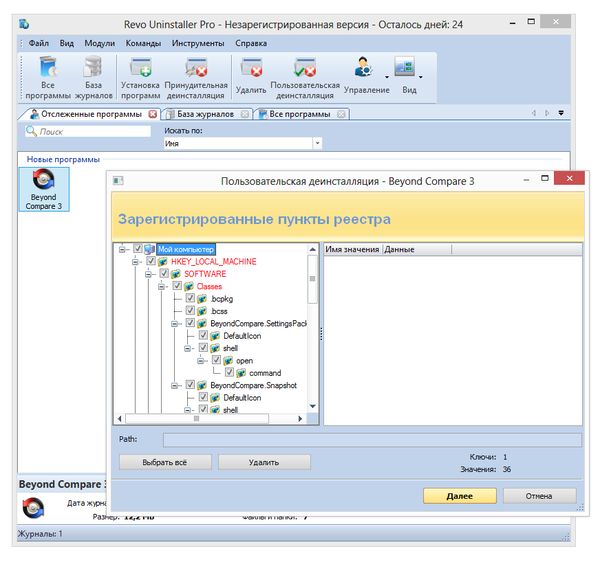Screen dimensions: 600x562
Task: Toggle the Classes checkbox
Action: click(177, 286)
